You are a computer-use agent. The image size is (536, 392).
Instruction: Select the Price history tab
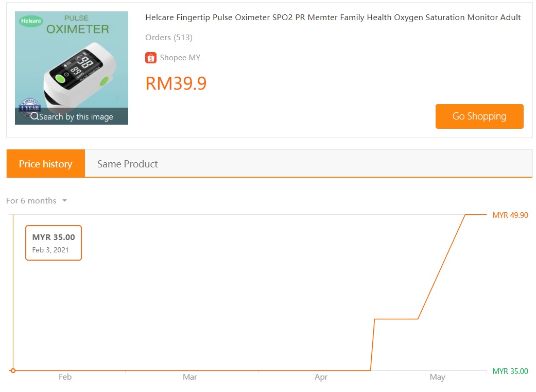click(45, 163)
